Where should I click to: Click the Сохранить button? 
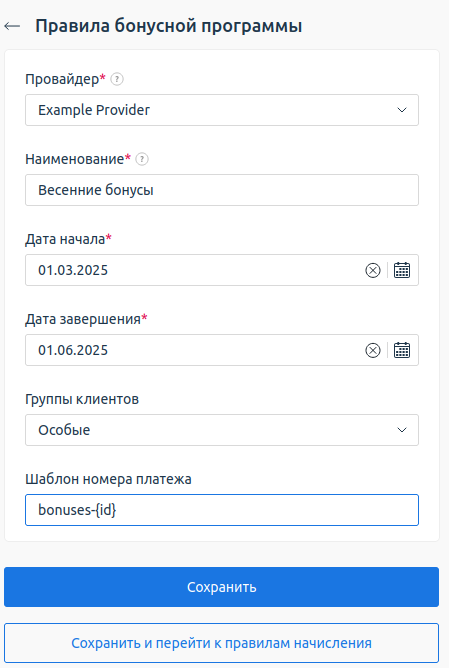click(x=222, y=587)
